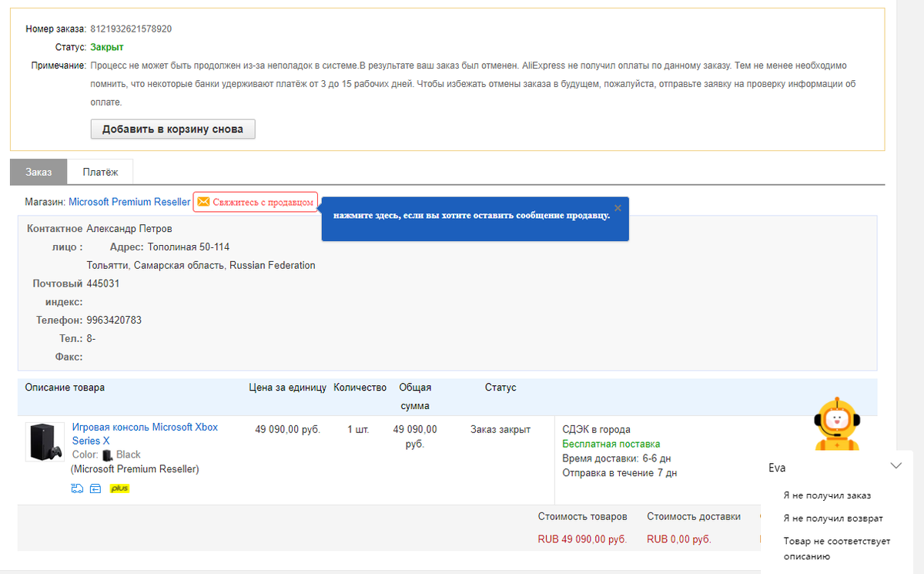Click the return box icon under product

pyautogui.click(x=95, y=488)
